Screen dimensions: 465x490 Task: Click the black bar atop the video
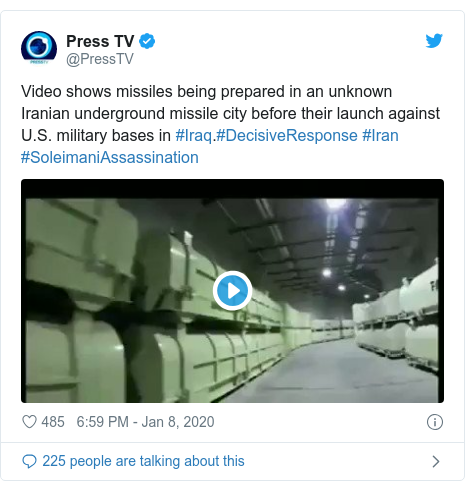click(x=232, y=188)
